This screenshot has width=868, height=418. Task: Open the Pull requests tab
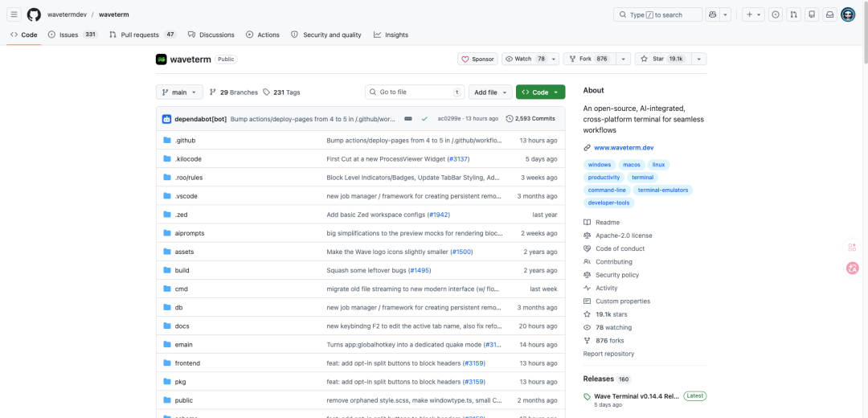click(142, 35)
